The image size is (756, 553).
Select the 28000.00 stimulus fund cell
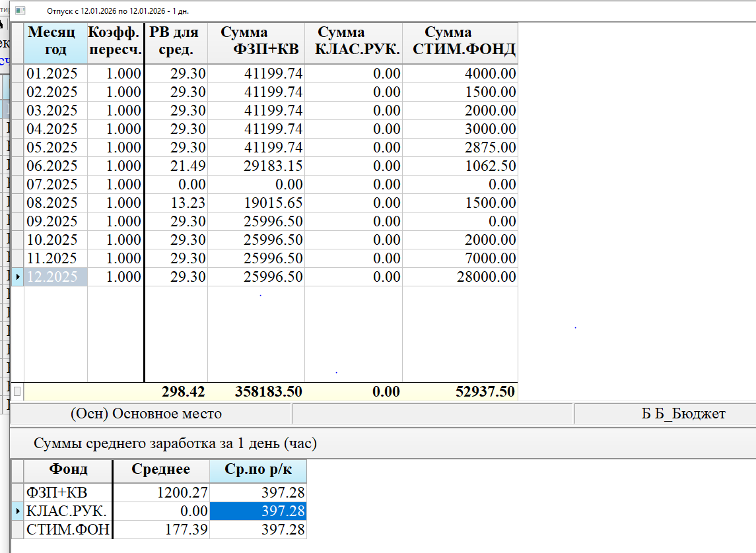(x=460, y=277)
